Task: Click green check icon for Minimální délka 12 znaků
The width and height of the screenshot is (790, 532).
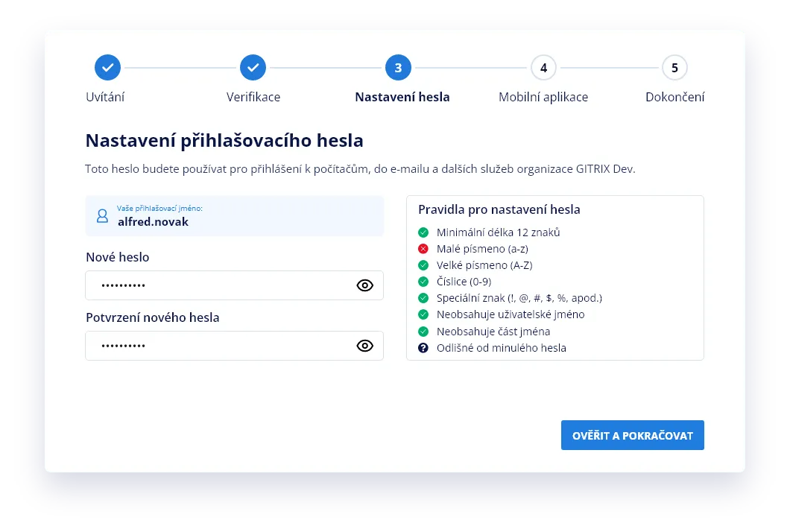Action: point(423,232)
